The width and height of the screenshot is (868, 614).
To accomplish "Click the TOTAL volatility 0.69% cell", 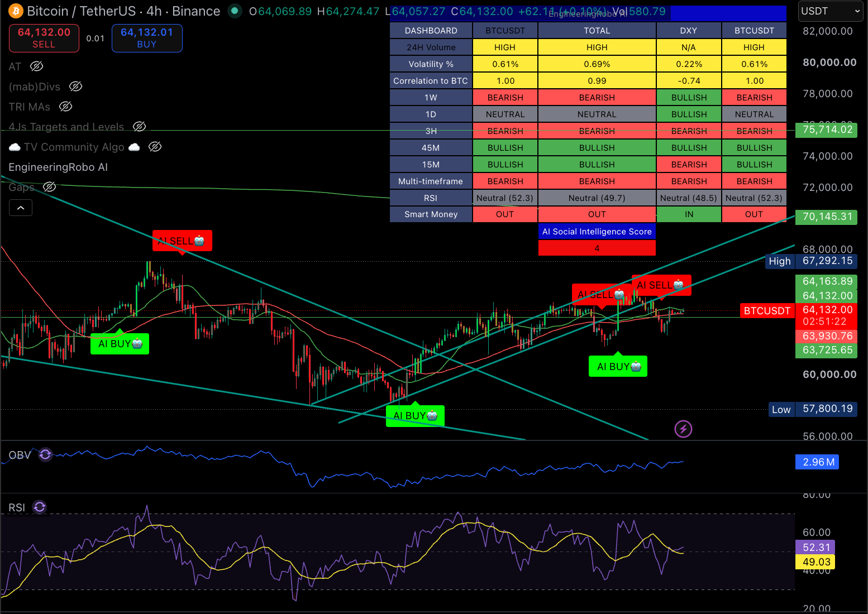I will pos(597,64).
